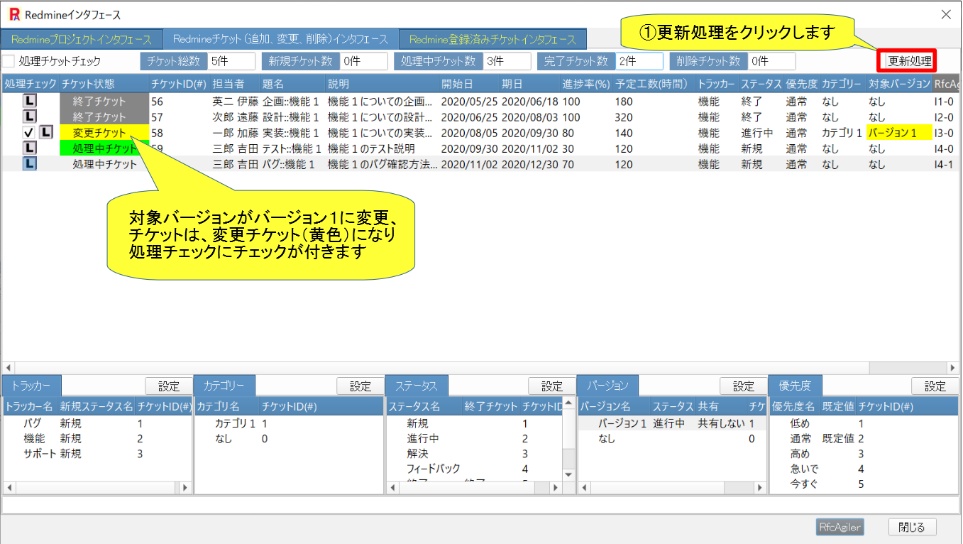Click the yellow バージョン1 target version cell

click(x=898, y=132)
